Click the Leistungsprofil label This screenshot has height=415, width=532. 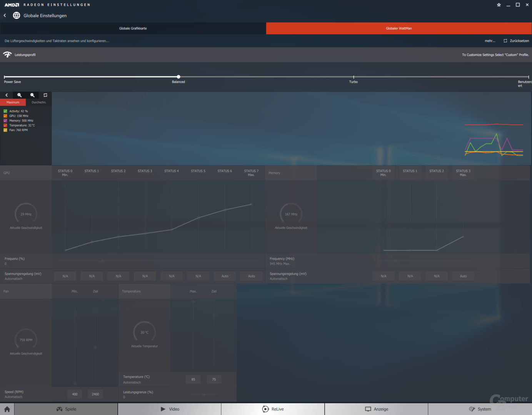coord(25,55)
